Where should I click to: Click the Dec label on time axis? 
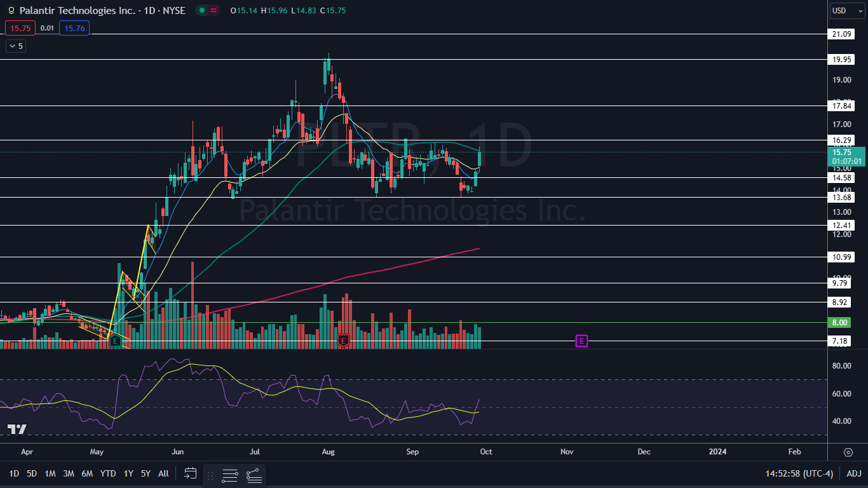(644, 452)
